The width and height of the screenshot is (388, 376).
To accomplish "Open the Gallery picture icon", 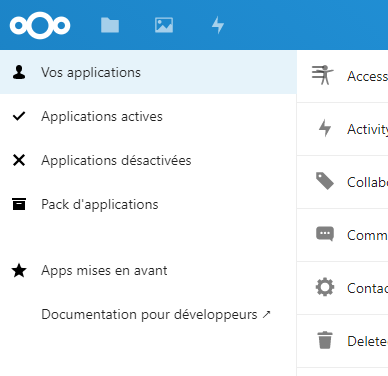I will [x=164, y=25].
